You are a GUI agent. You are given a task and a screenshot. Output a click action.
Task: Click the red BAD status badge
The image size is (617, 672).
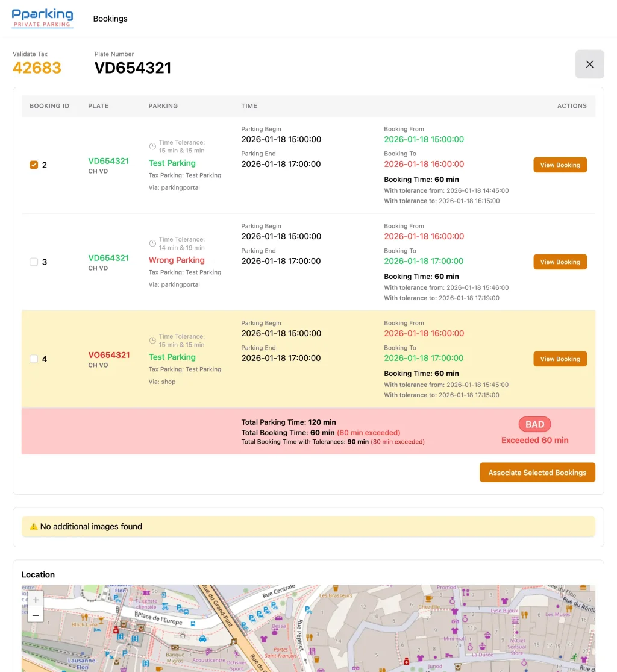click(534, 424)
